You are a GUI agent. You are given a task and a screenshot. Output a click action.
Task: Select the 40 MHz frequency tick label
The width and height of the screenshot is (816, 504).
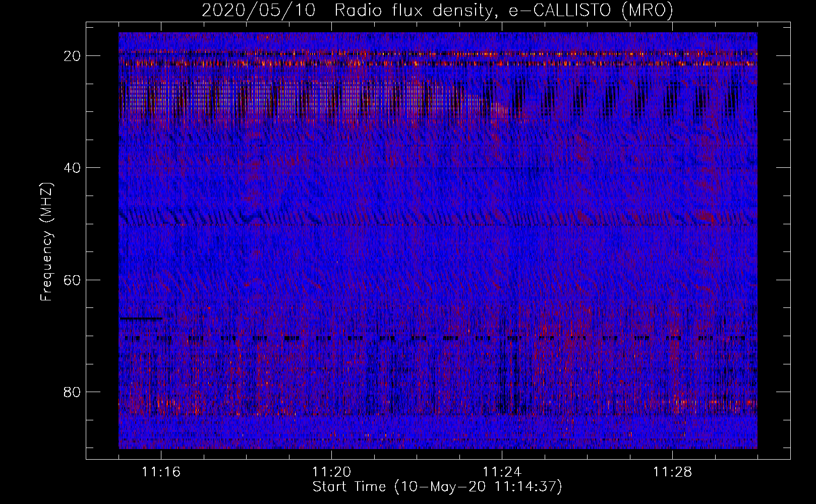tap(72, 167)
